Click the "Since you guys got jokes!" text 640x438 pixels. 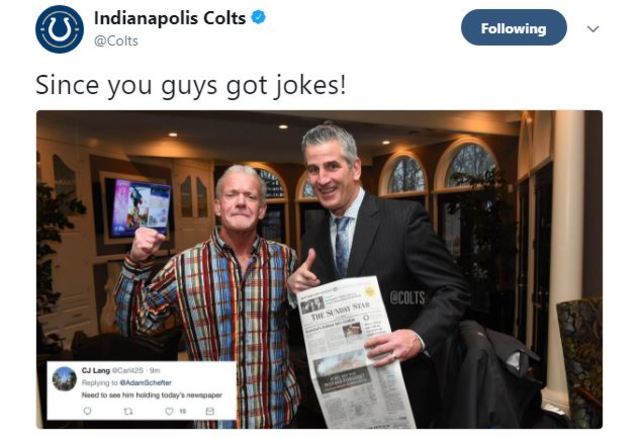pyautogui.click(x=191, y=86)
